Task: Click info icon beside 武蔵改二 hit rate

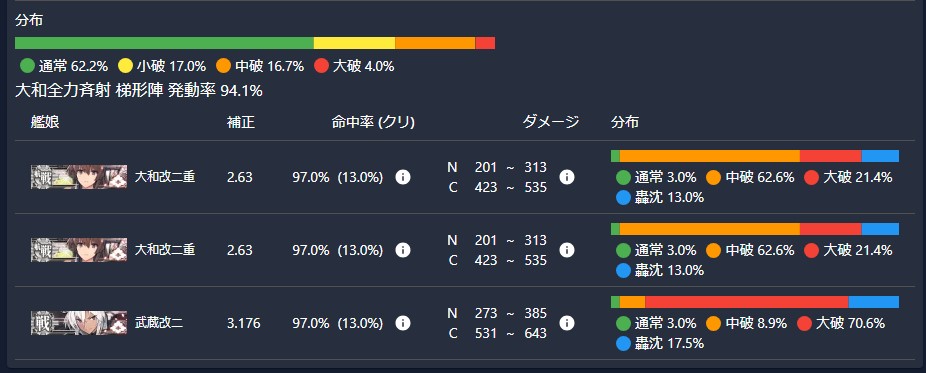Action: click(403, 323)
